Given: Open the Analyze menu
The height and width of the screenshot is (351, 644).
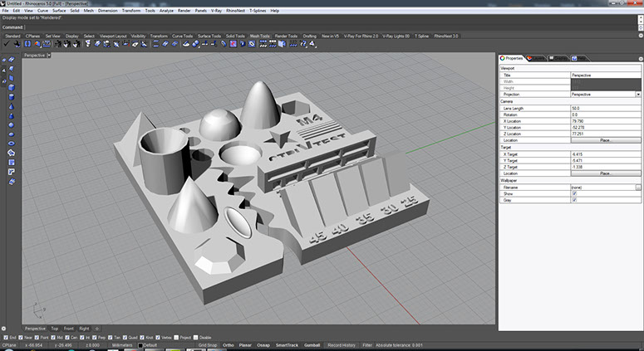Looking at the screenshot, I should tap(166, 11).
